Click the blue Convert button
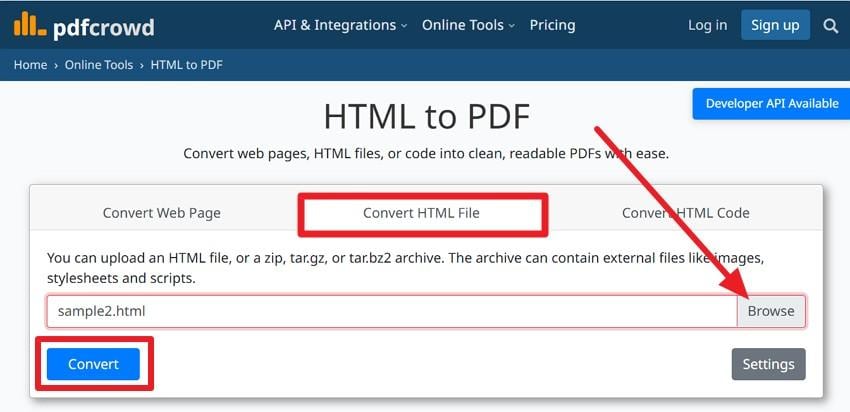The width and height of the screenshot is (850, 412). [93, 364]
